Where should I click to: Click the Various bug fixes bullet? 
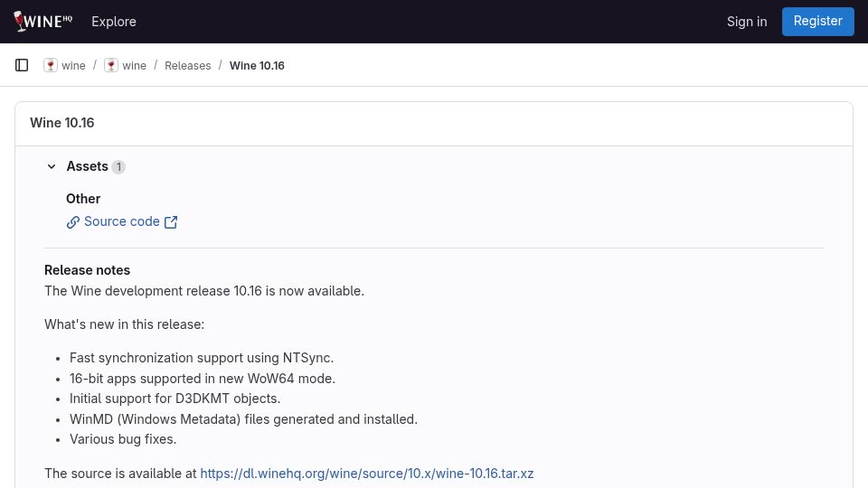pyautogui.click(x=123, y=439)
